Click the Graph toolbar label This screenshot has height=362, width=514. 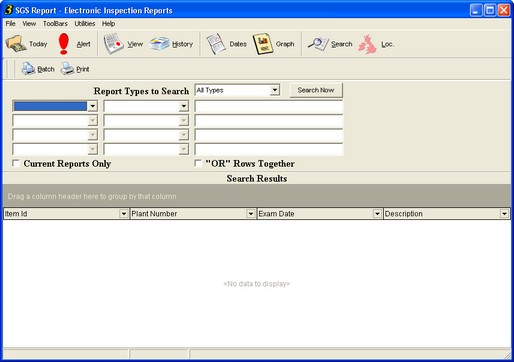click(285, 44)
